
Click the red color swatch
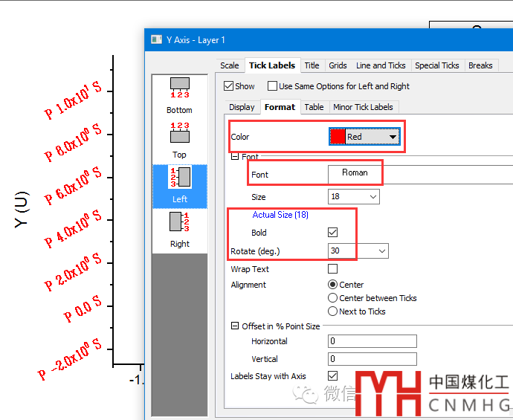[338, 137]
